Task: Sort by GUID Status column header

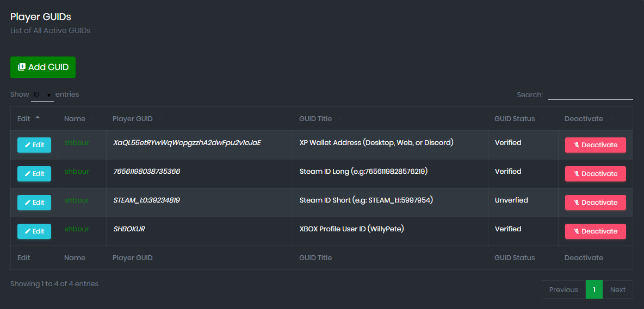Action: pyautogui.click(x=515, y=119)
